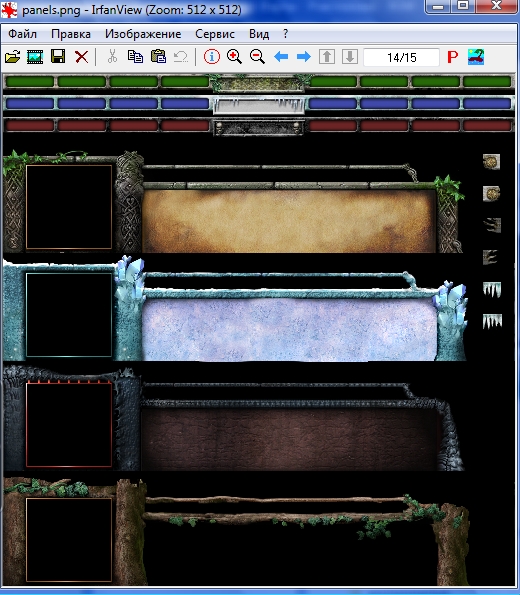Click the Open file folder icon
This screenshot has height=595, width=520.
(x=13, y=57)
